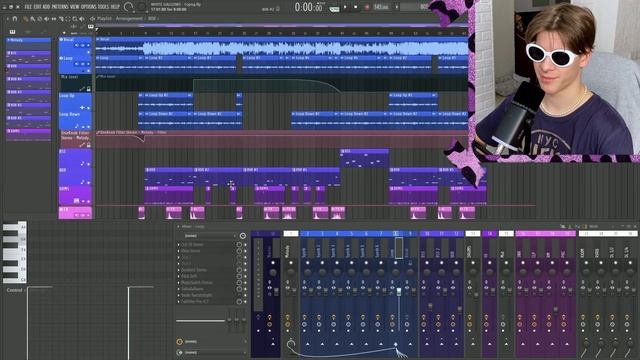Open the mixer effects preset dropdown at top
The image size is (640, 360).
pos(210,236)
